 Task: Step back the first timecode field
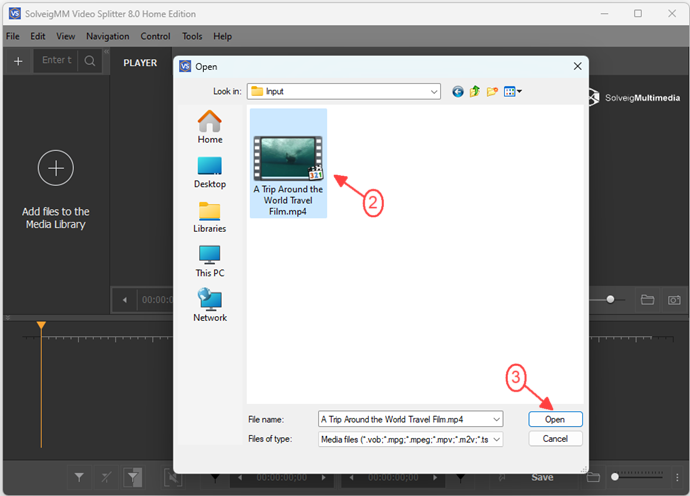coord(240,478)
